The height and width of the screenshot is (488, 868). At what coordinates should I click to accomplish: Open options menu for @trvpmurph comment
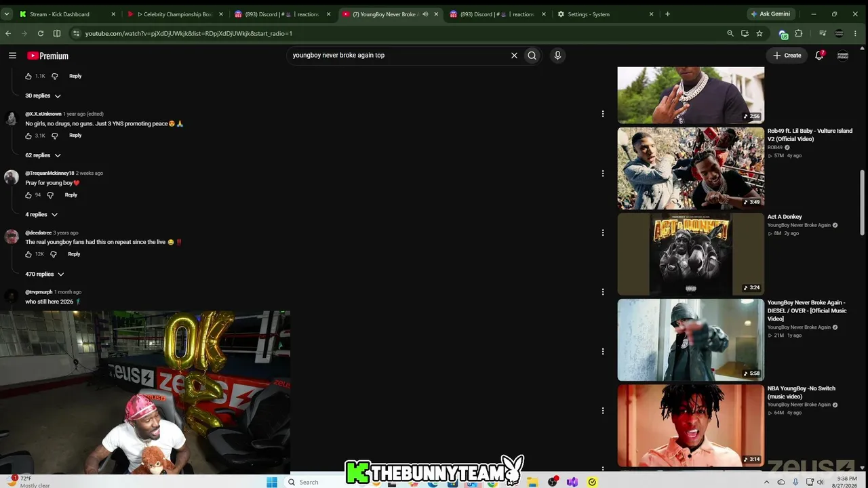603,292
